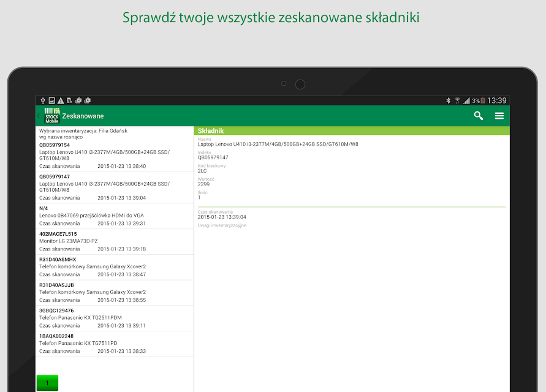Tap scan time 13:38:33 in list

point(121,351)
